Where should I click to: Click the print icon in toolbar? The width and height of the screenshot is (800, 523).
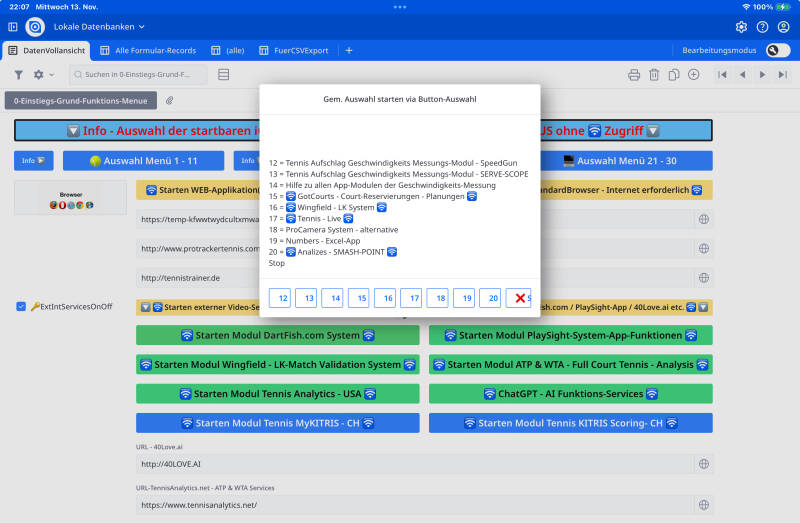[633, 75]
